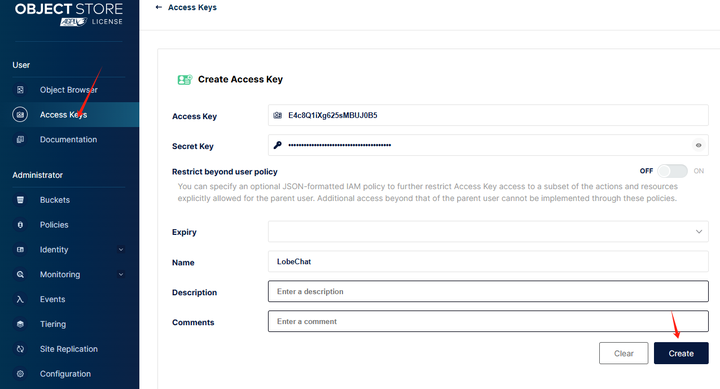This screenshot has width=720, height=389.
Task: Click the Policies lock icon
Action: pyautogui.click(x=20, y=225)
